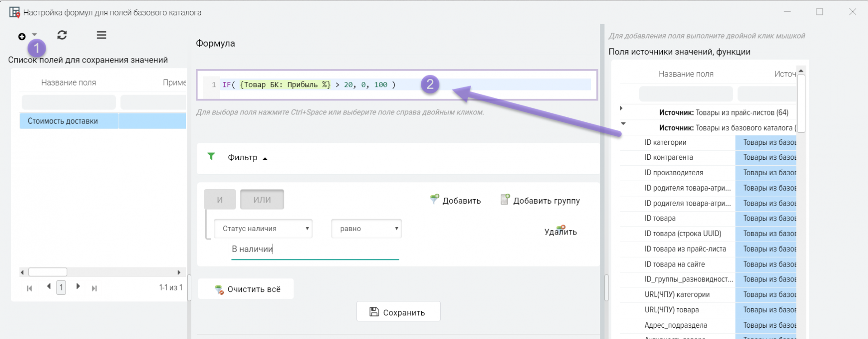Open the hamburger menu icon
The image size is (868, 339).
tap(101, 35)
